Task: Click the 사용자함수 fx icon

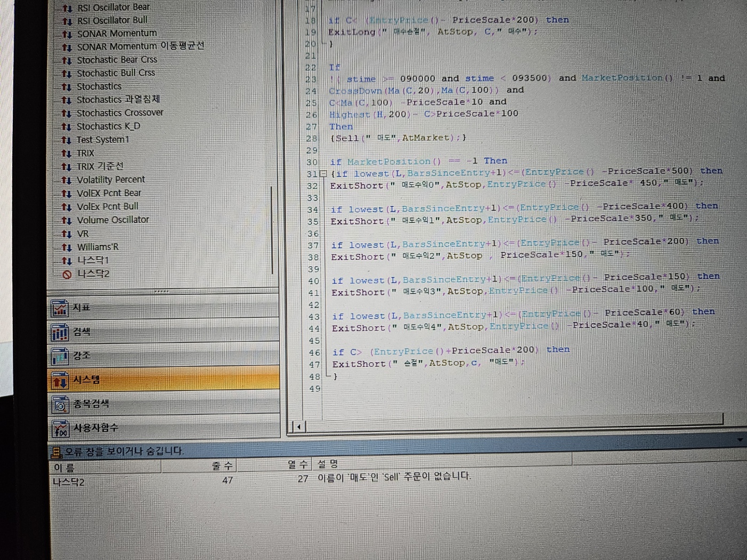Action: (60, 428)
